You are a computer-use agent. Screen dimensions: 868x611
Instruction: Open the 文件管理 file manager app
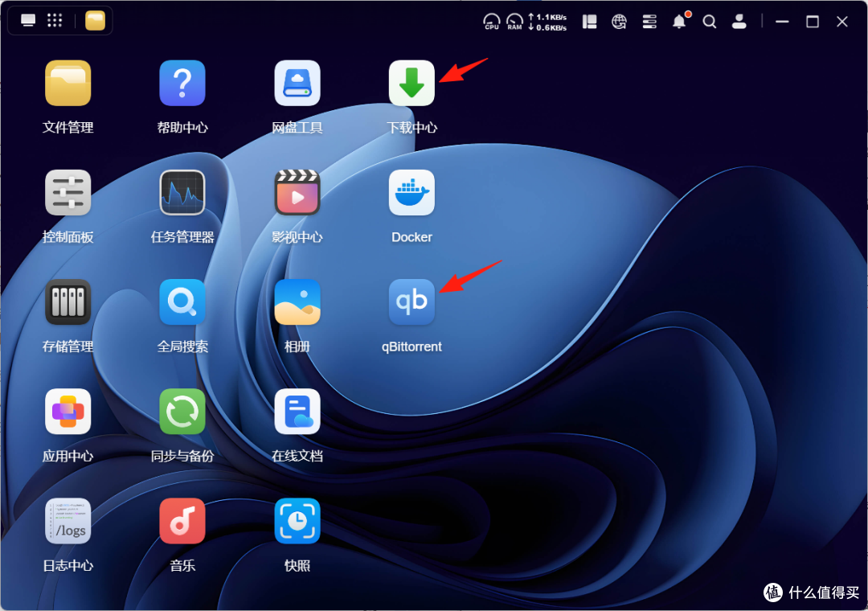pyautogui.click(x=68, y=83)
